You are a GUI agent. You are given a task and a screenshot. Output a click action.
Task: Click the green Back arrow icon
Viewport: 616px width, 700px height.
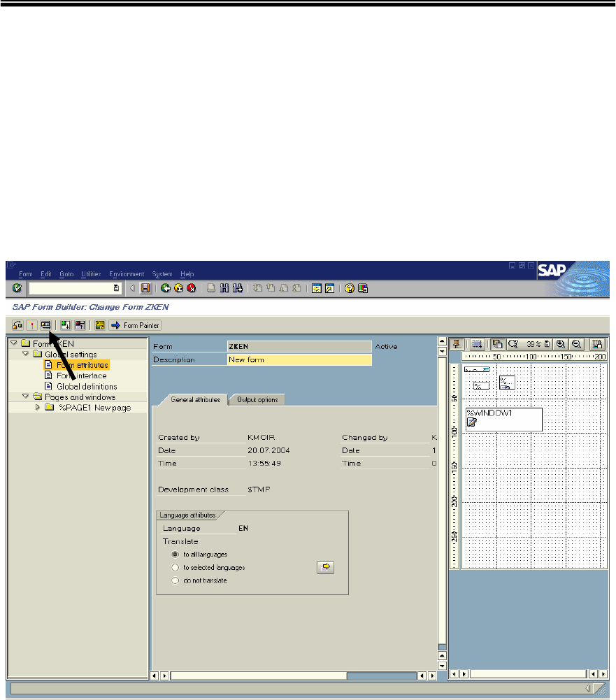[166, 288]
